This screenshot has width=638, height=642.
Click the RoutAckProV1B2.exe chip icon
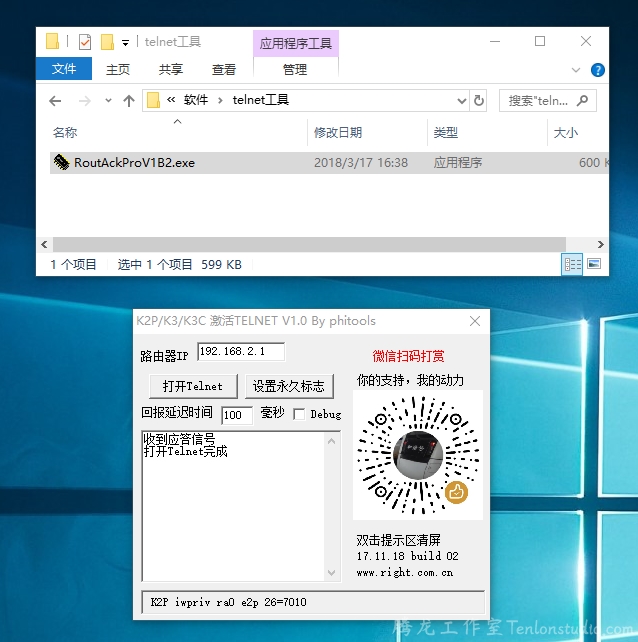tap(62, 163)
